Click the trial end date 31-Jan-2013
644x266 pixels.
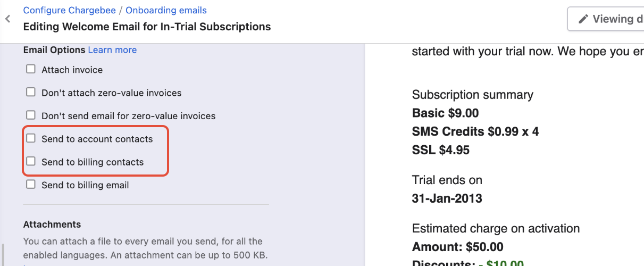[x=447, y=198]
